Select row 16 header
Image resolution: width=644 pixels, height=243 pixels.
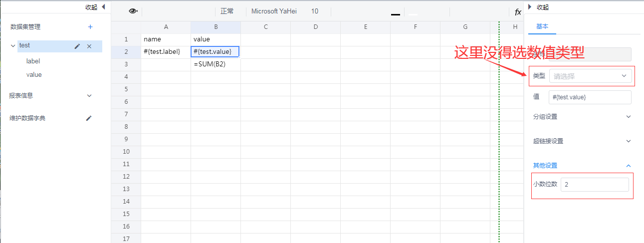126,227
